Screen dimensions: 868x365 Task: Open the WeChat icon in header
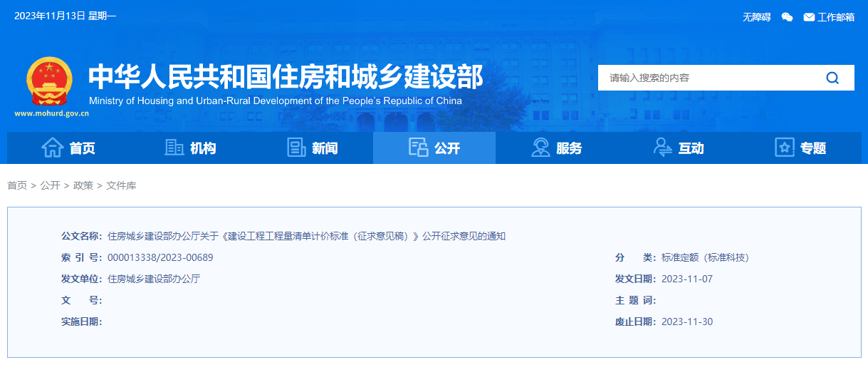tap(787, 17)
